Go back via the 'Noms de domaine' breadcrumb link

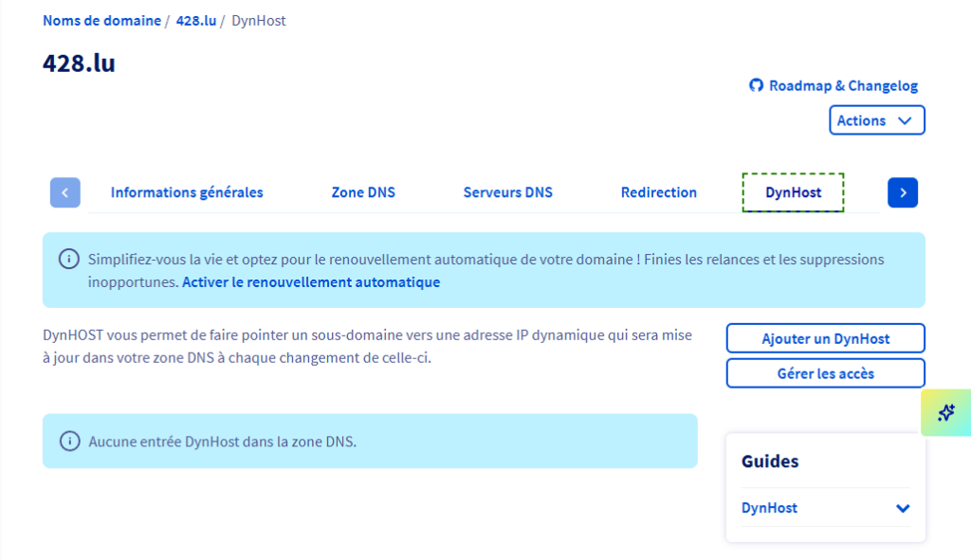101,20
